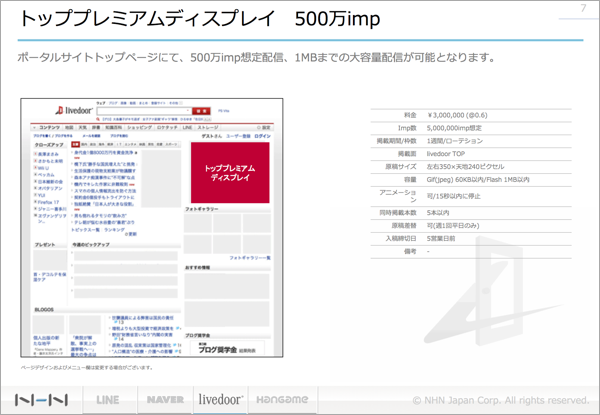Click the Wii U closeup link
The height and width of the screenshot is (415, 600).
tap(43, 168)
